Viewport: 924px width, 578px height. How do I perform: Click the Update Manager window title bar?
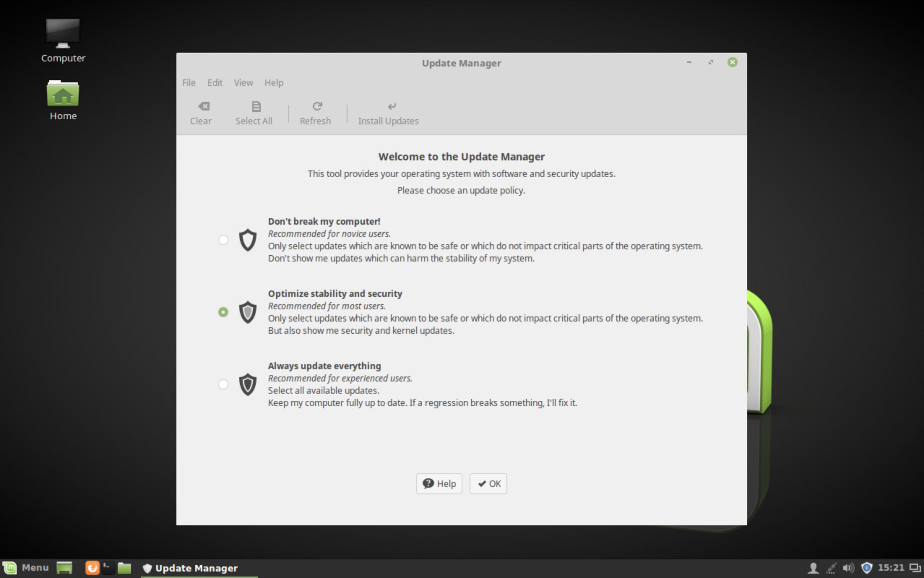[461, 63]
